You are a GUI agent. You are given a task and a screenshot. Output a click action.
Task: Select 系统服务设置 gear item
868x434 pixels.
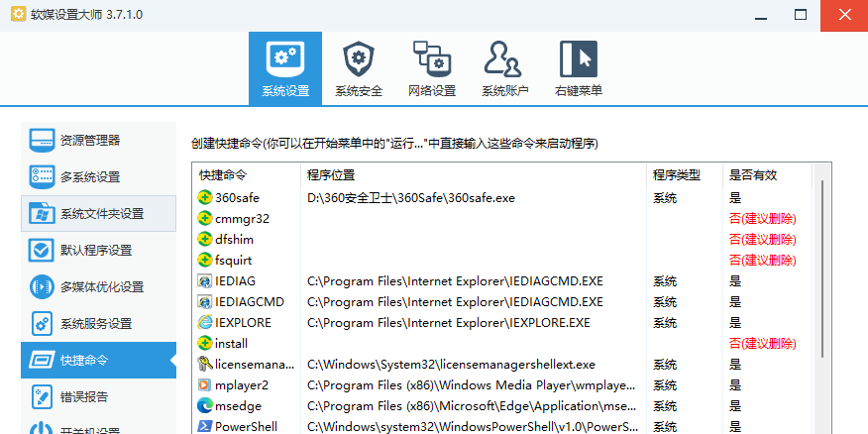pyautogui.click(x=98, y=323)
